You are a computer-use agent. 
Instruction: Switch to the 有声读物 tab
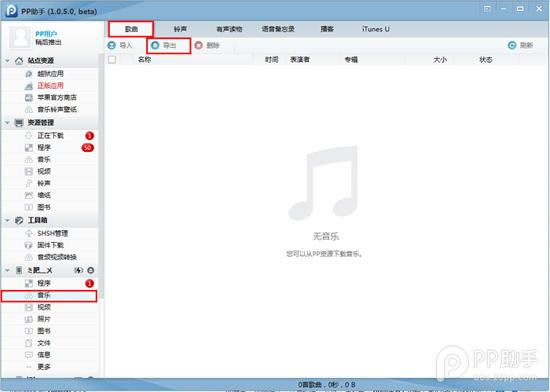pyautogui.click(x=229, y=29)
